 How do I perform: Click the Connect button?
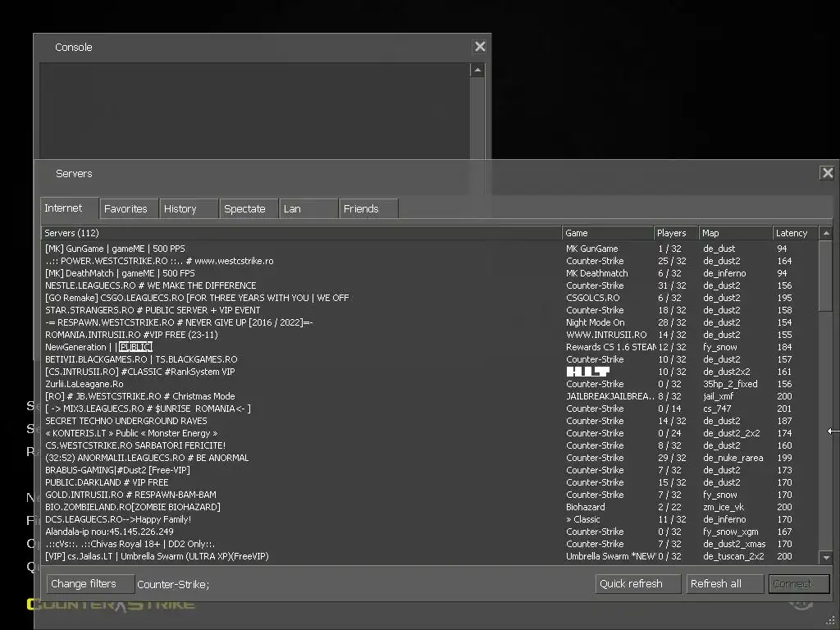pos(799,584)
